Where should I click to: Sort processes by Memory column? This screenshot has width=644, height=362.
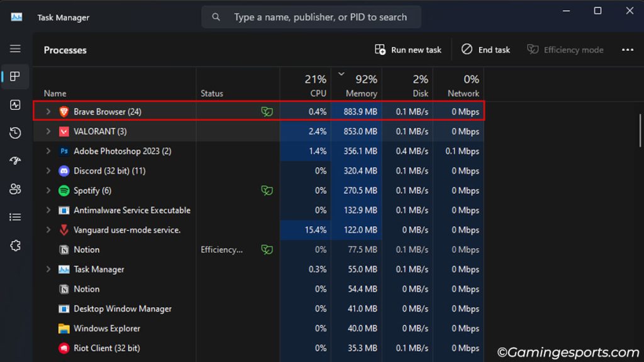[x=357, y=85]
